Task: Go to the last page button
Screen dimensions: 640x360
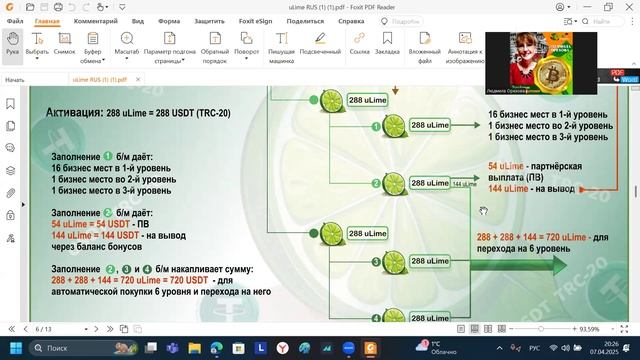Action: click(x=110, y=329)
